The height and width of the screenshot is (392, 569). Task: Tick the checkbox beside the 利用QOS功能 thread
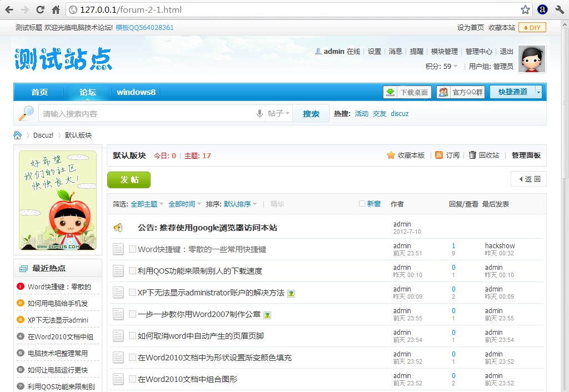point(134,270)
